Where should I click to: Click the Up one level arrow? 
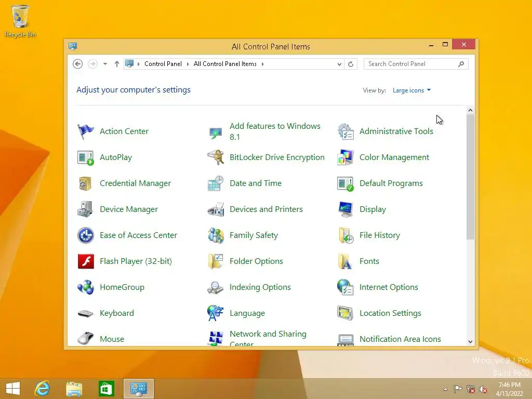coord(117,64)
